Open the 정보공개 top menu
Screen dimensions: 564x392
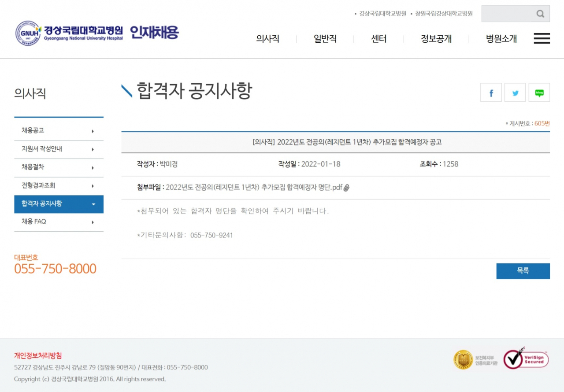436,39
